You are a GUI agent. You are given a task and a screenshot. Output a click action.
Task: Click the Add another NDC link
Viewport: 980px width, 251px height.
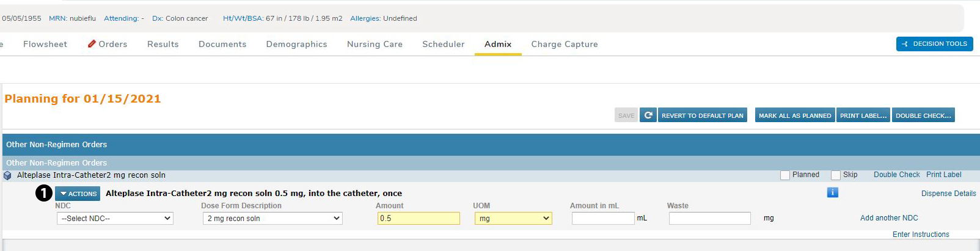pos(889,218)
